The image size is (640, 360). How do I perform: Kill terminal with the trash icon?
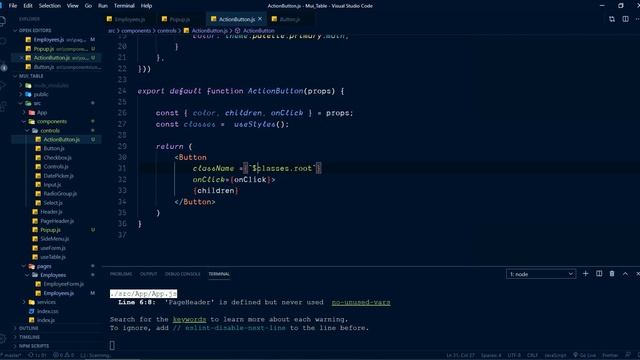coord(612,274)
